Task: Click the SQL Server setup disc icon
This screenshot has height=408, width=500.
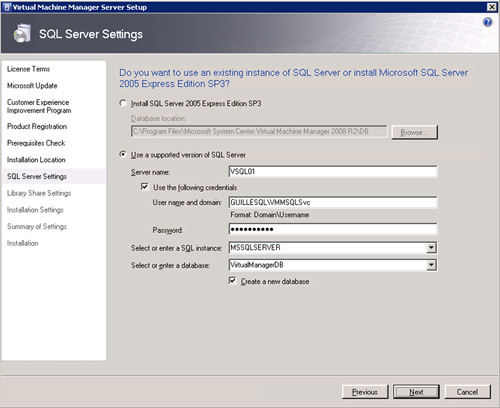Action: pyautogui.click(x=22, y=33)
